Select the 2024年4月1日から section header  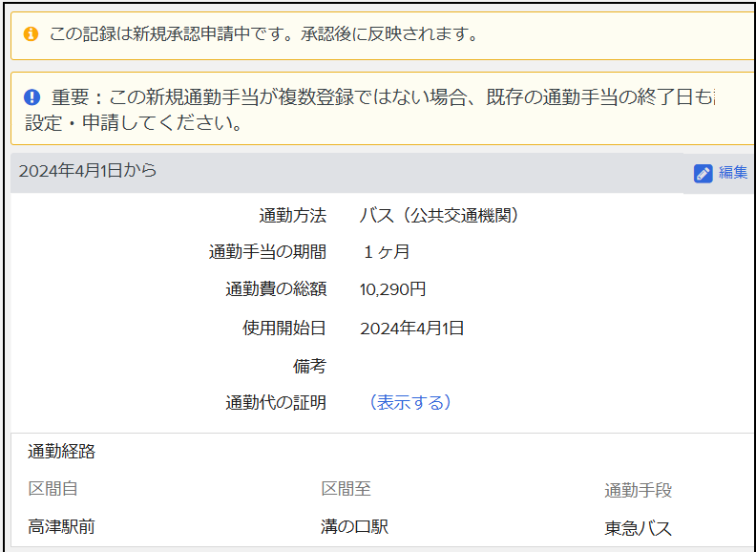(88, 171)
